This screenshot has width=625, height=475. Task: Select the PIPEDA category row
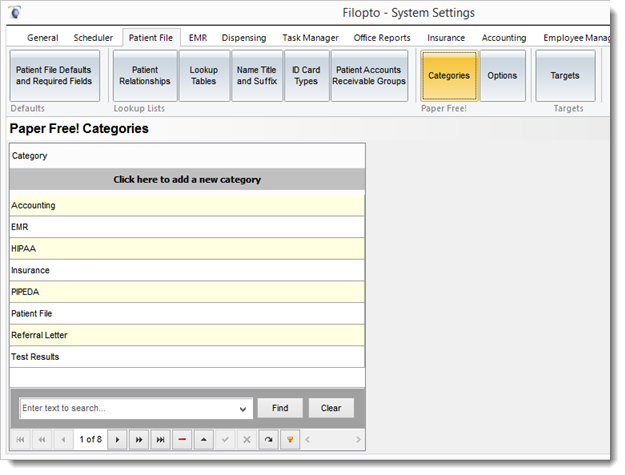pyautogui.click(x=187, y=292)
